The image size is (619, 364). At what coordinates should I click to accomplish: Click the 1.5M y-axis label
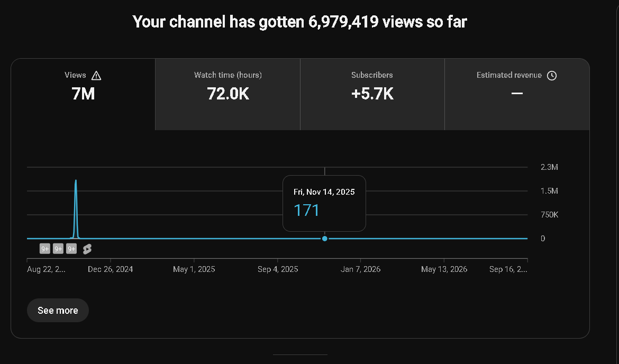click(x=549, y=191)
